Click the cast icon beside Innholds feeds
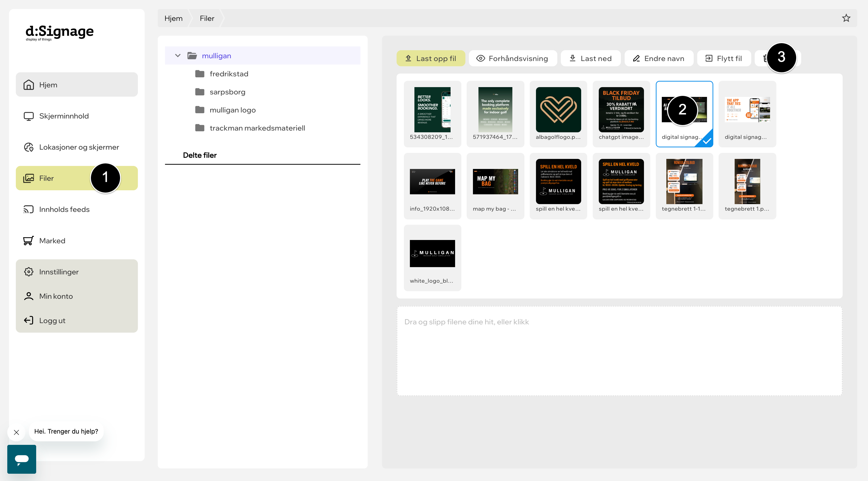 (x=29, y=210)
